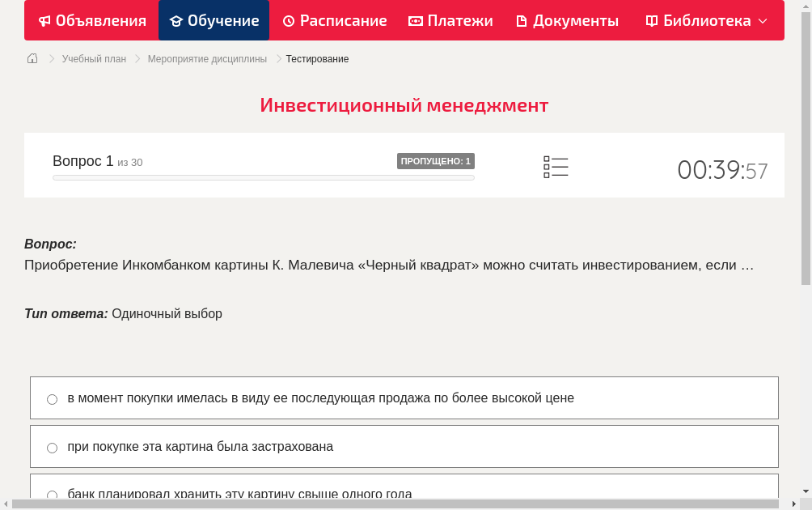
Task: Click the left arrow of horizontal scrollbar
Action: (6, 503)
